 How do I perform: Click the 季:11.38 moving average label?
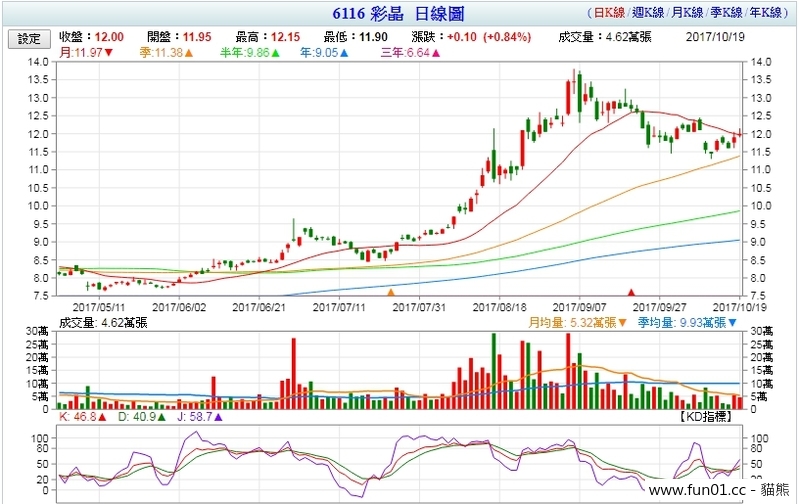(161, 52)
